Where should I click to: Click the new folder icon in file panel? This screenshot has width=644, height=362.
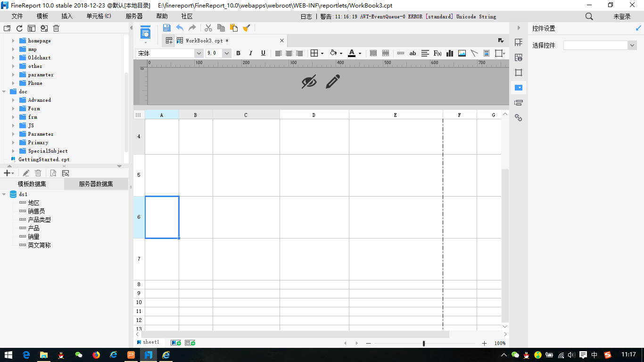pos(8,28)
